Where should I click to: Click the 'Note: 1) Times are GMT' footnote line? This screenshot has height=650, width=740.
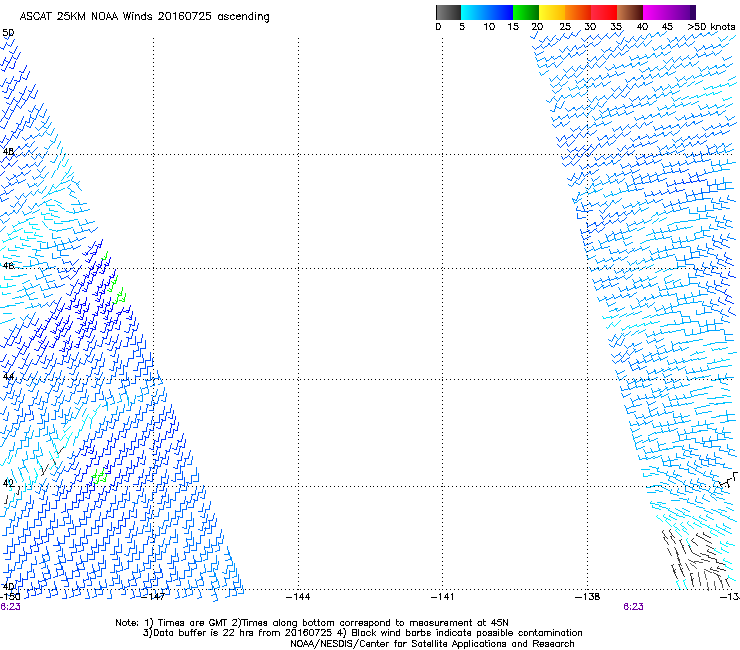pyautogui.click(x=312, y=623)
